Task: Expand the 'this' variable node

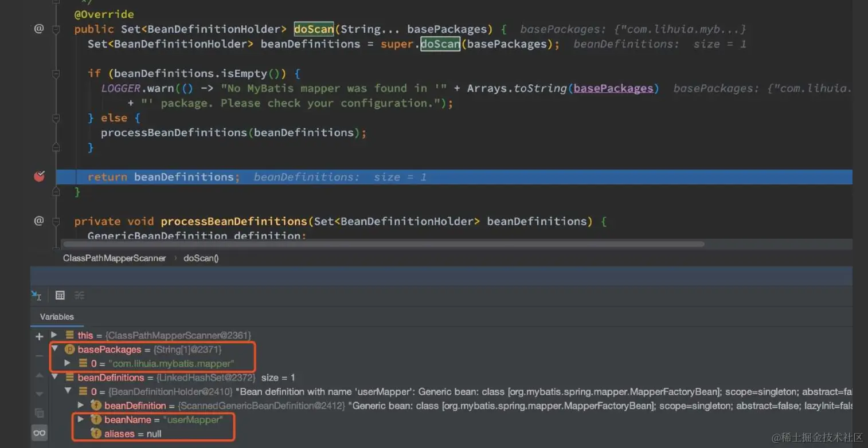Action: pyautogui.click(x=54, y=335)
